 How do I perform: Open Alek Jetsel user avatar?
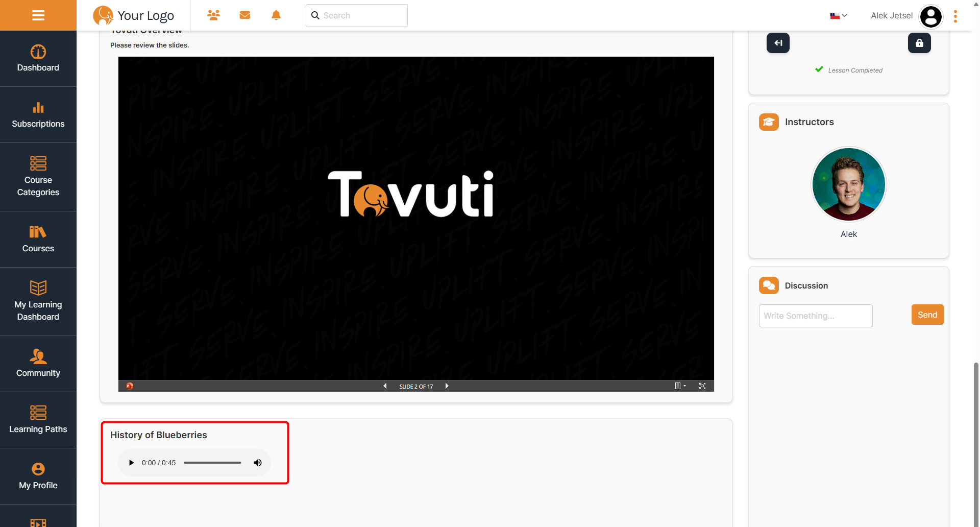point(931,17)
